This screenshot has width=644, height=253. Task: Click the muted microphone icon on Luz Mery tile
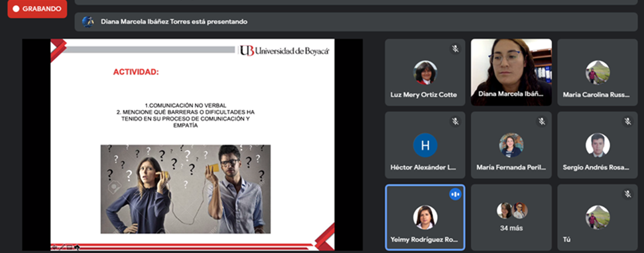(455, 49)
